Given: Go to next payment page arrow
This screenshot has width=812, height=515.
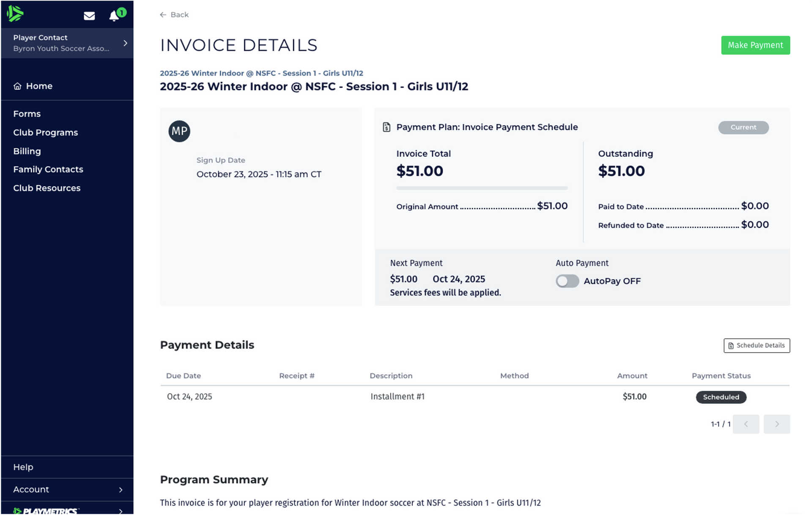Looking at the screenshot, I should [x=776, y=424].
